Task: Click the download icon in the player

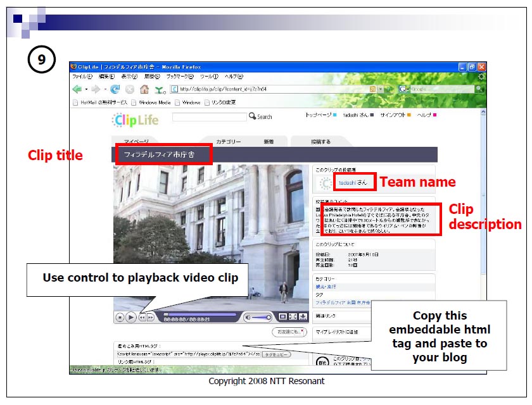Action: [303, 316]
